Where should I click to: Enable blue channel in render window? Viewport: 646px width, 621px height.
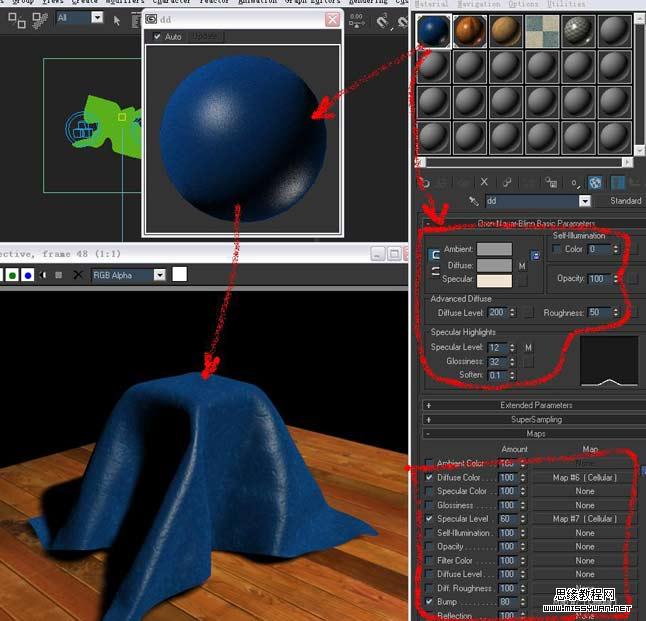tap(28, 275)
